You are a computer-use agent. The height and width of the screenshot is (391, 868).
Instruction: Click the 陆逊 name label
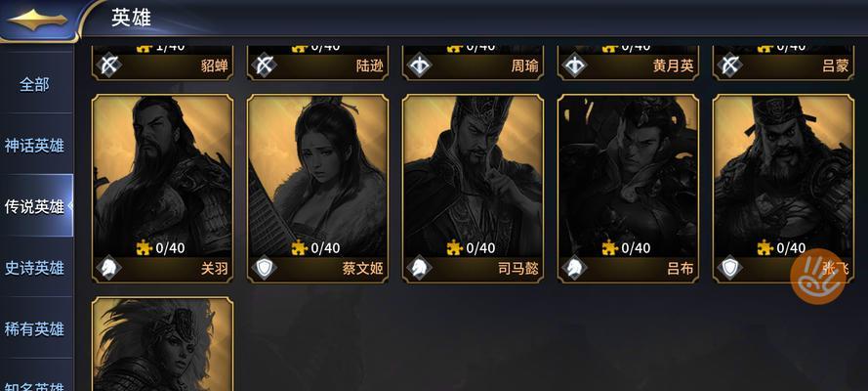(x=370, y=66)
